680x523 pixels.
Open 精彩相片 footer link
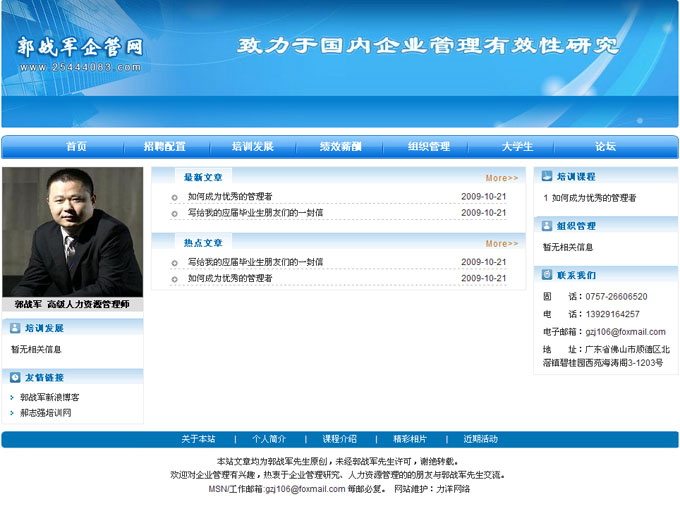[410, 439]
